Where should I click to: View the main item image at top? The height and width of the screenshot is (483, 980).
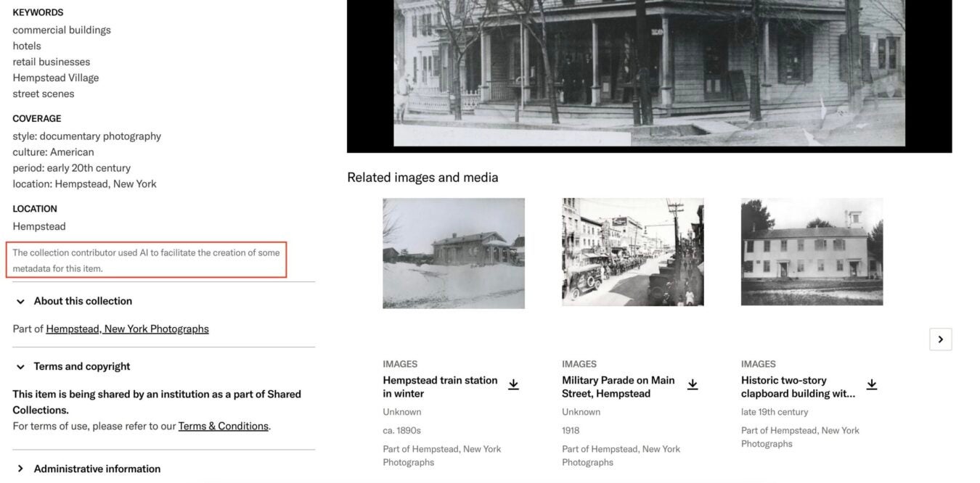(x=649, y=73)
